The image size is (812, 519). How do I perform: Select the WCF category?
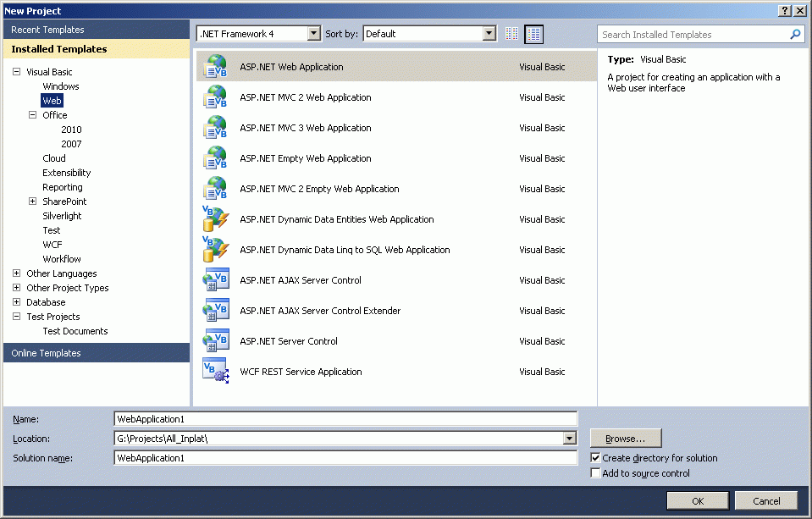(x=52, y=245)
